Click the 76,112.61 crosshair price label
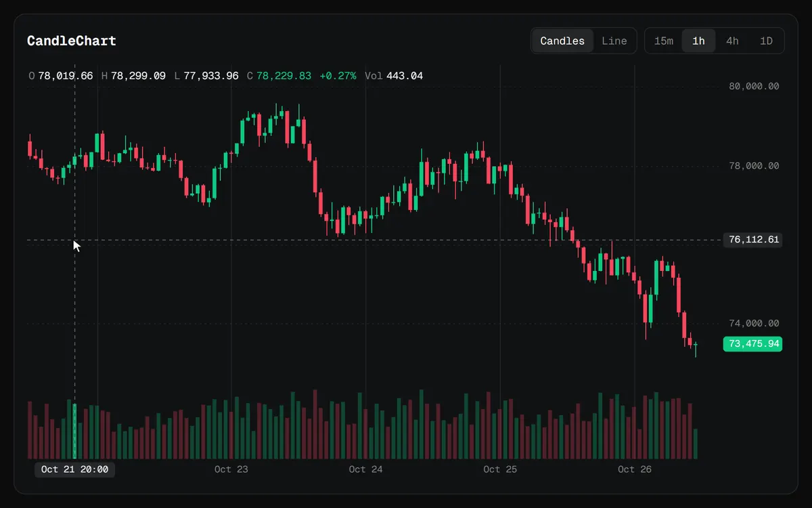This screenshot has width=812, height=508. (x=752, y=240)
